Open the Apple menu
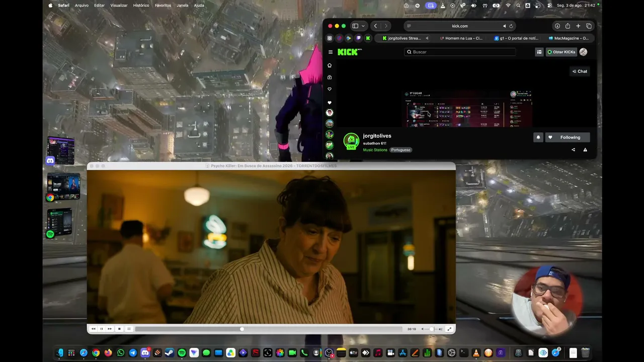644x362 pixels. 50,6
